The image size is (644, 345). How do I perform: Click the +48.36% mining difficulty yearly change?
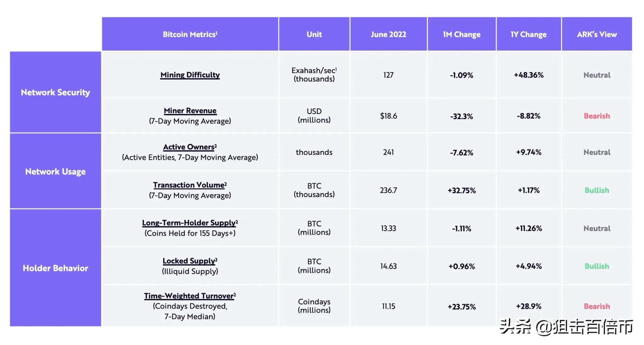coord(529,75)
